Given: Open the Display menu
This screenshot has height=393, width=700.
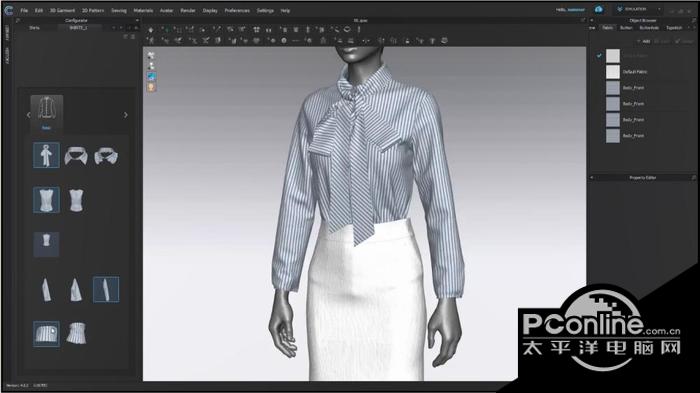Looking at the screenshot, I should pos(210,10).
